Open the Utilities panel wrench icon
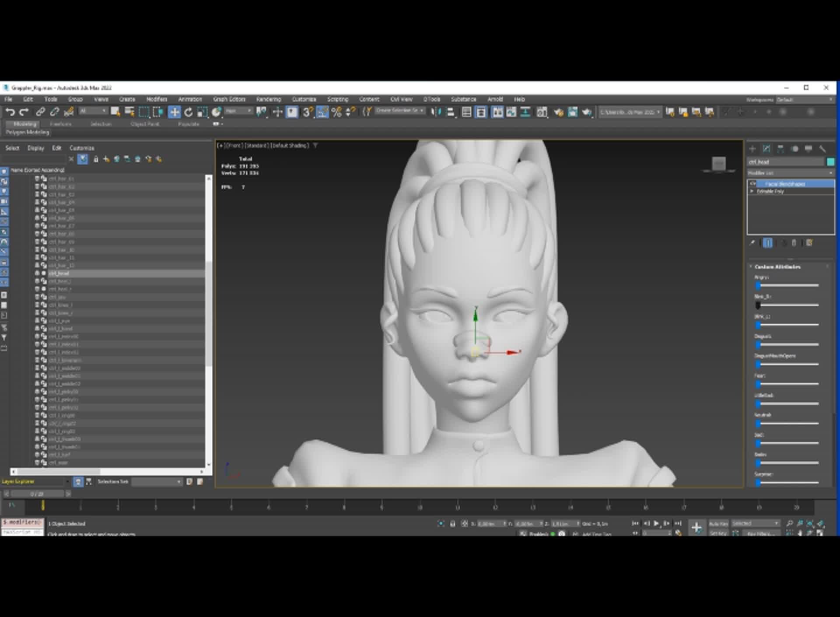840x617 pixels. pos(822,149)
